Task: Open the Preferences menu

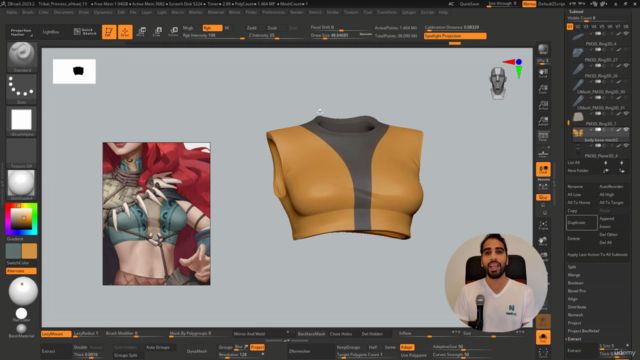Action: (x=273, y=12)
